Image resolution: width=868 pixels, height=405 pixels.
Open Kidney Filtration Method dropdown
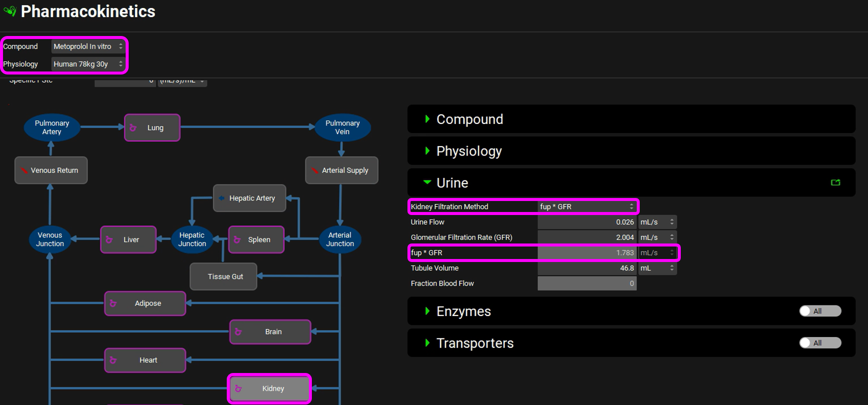pos(587,206)
